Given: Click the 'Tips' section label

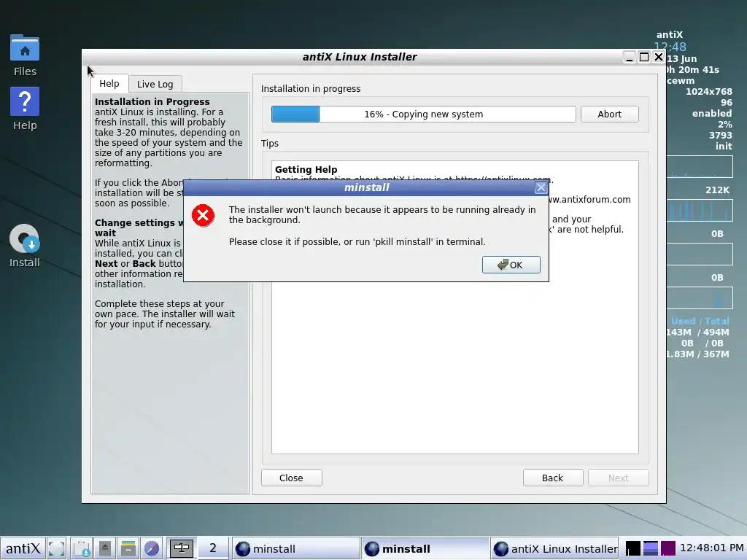Looking at the screenshot, I should pos(270,144).
